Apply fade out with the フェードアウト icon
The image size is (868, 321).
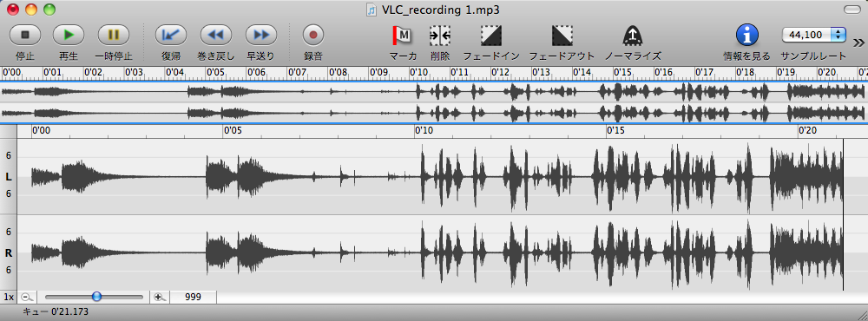[562, 36]
